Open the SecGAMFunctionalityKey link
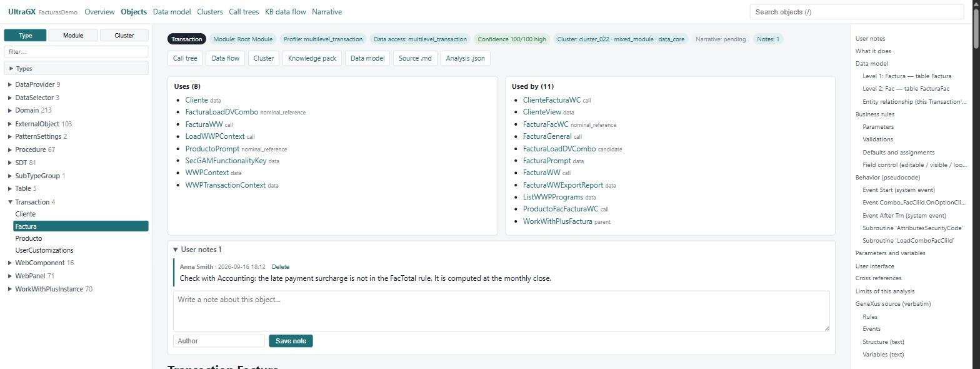This screenshot has width=980, height=369. click(226, 161)
